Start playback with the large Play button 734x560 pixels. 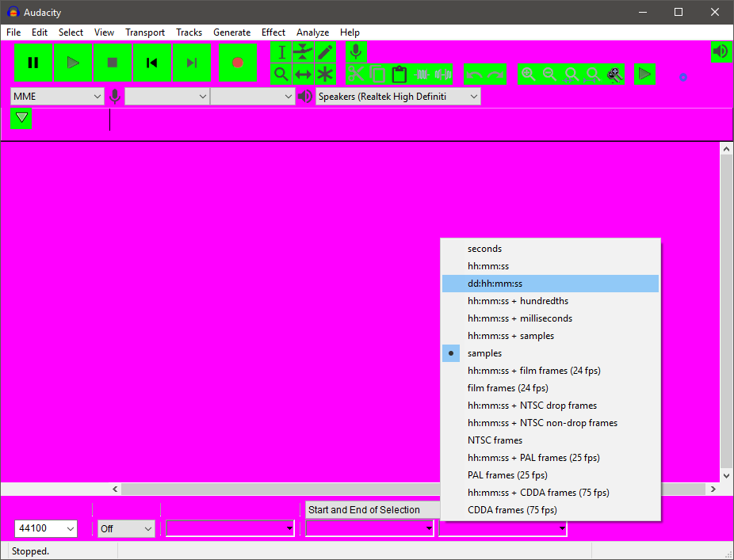[73, 63]
